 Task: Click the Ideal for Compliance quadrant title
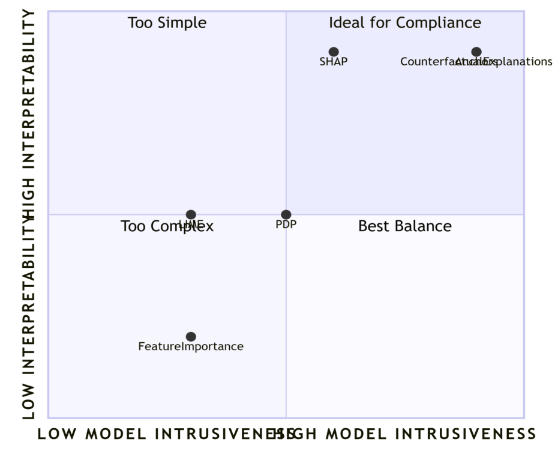click(x=405, y=23)
